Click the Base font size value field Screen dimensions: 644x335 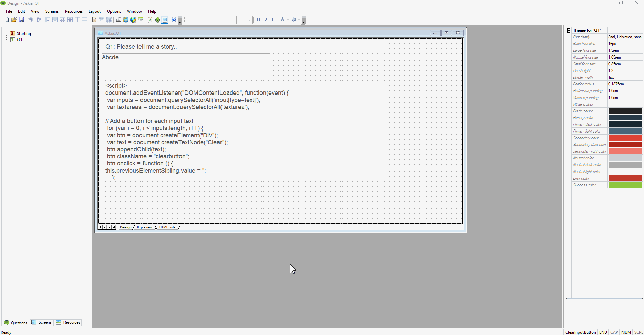(x=625, y=44)
